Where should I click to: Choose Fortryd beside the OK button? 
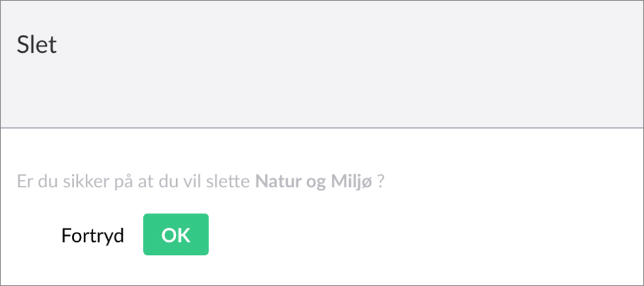point(92,235)
